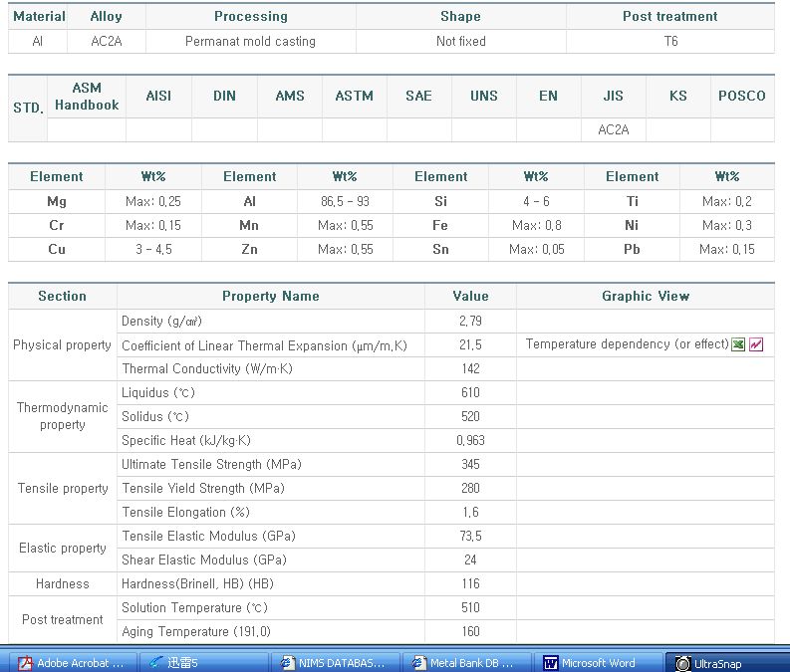Click the Property Name column header

coord(271,296)
